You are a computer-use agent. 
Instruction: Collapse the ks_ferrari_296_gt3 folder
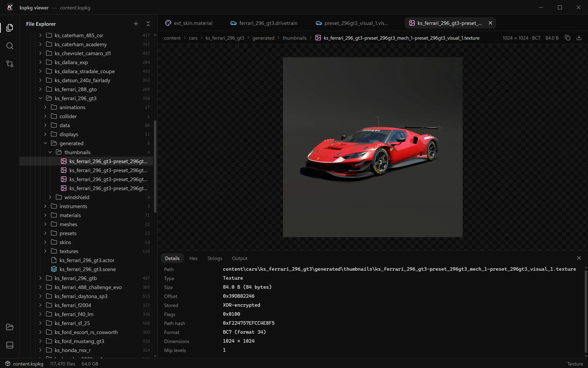40,98
